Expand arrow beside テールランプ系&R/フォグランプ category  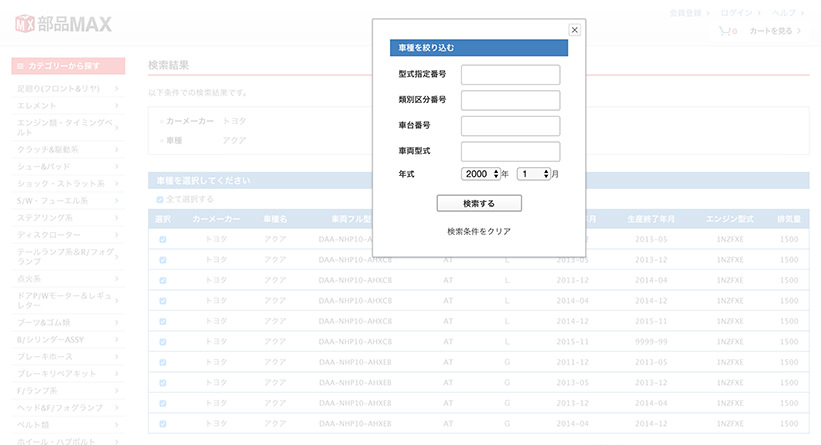pos(117,257)
